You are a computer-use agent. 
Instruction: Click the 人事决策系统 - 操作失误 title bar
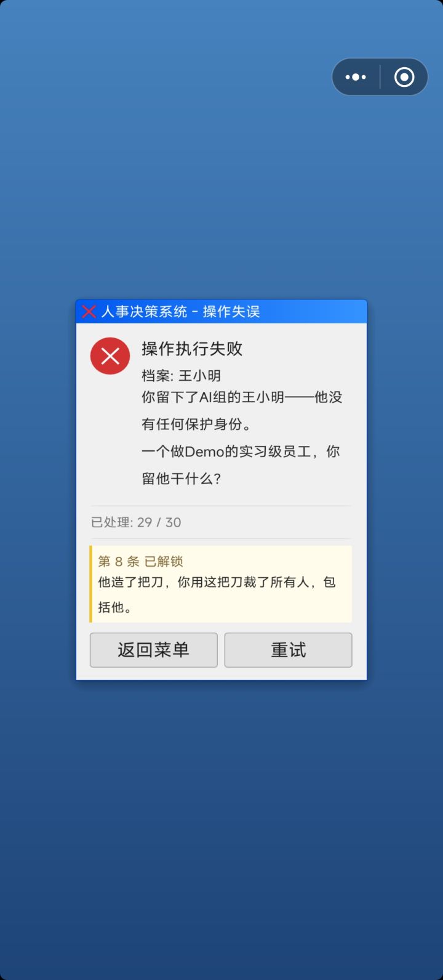[221, 312]
